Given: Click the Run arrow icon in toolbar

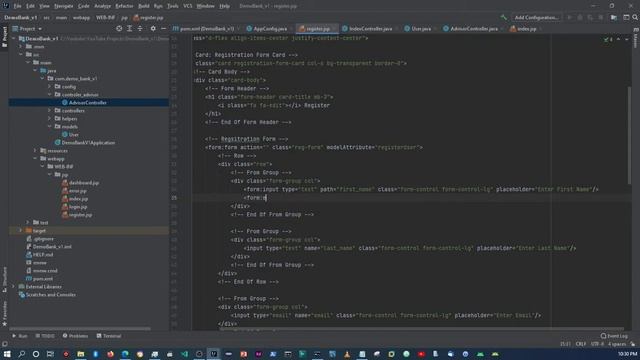Looking at the screenshot, I should (x=570, y=18).
